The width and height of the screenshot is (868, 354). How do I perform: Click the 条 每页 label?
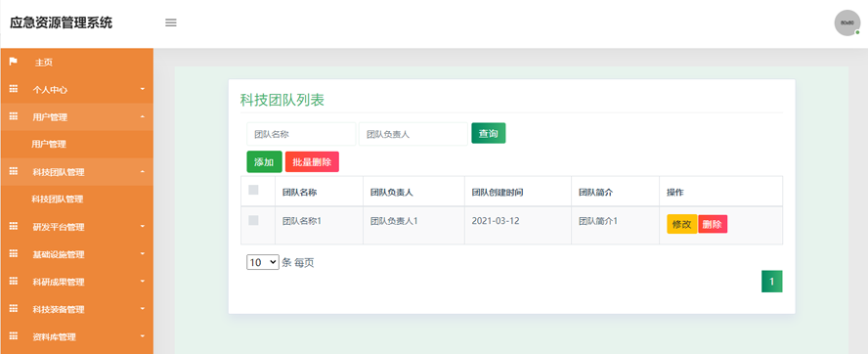pyautogui.click(x=298, y=263)
